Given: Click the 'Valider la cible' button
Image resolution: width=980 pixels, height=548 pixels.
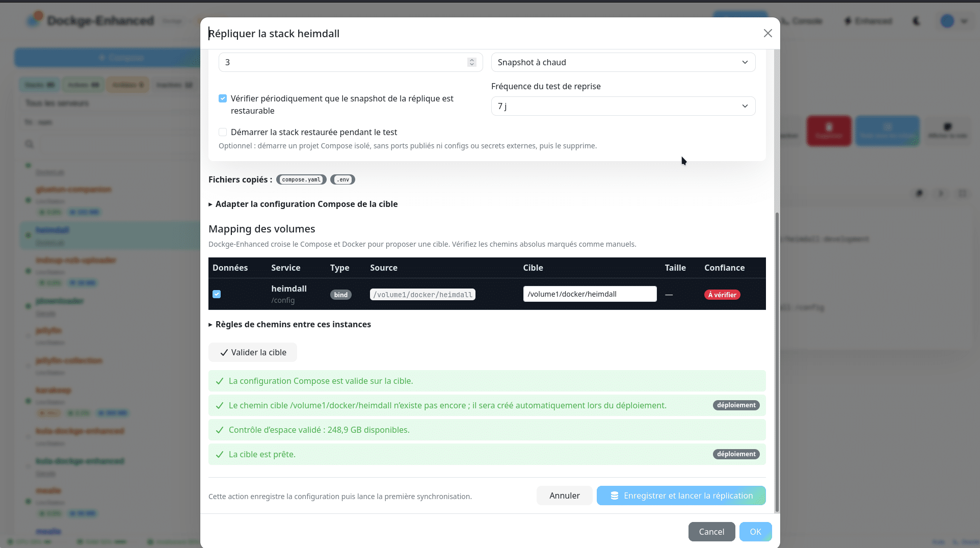Looking at the screenshot, I should [253, 352].
